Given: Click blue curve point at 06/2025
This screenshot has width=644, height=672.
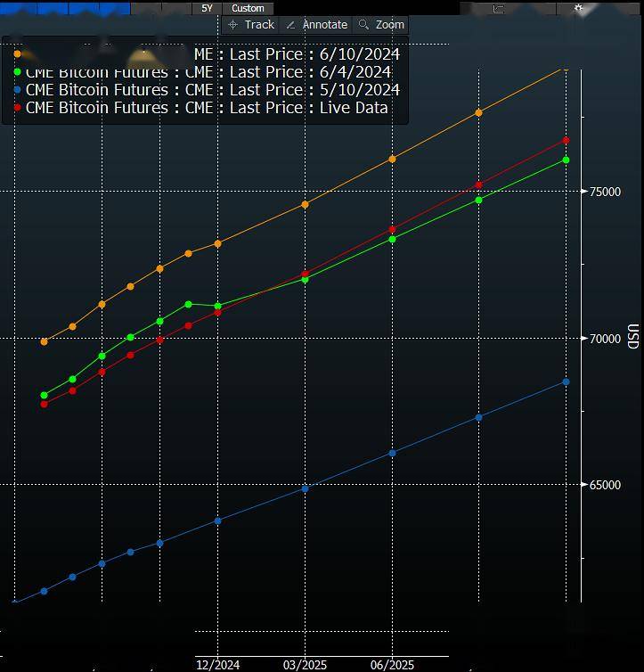Looking at the screenshot, I should (x=392, y=453).
